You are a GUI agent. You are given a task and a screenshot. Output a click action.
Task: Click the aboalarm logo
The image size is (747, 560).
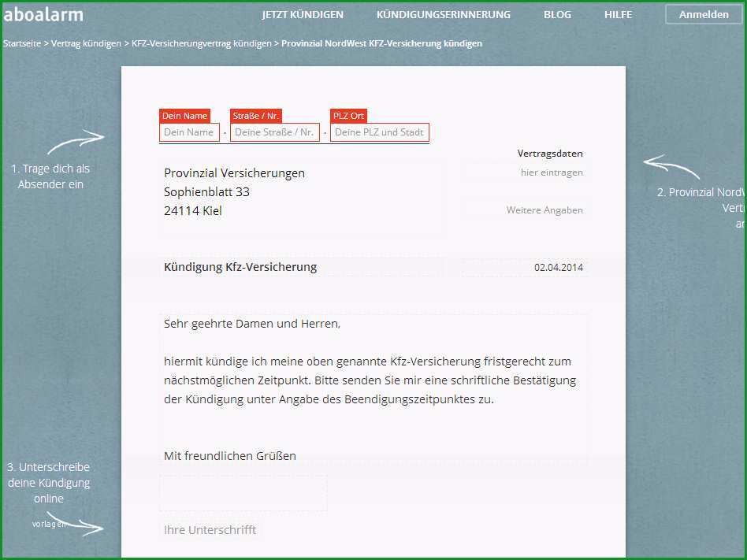tap(43, 14)
